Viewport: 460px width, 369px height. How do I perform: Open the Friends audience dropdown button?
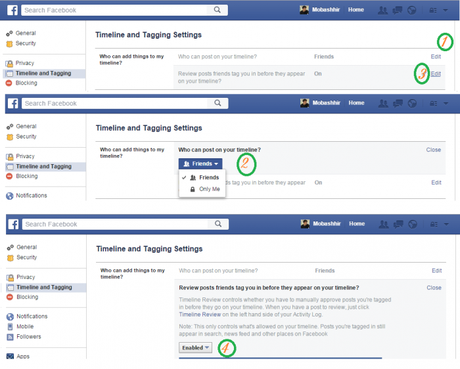(200, 164)
